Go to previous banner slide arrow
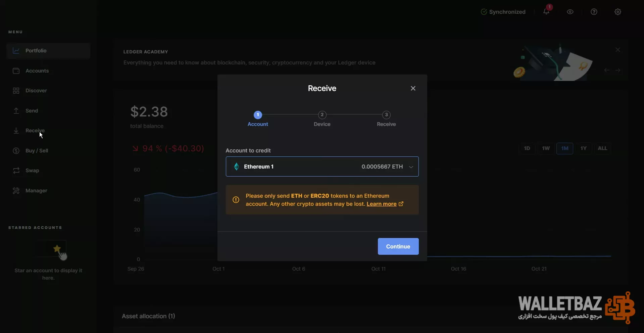This screenshot has height=333, width=644. click(x=607, y=70)
